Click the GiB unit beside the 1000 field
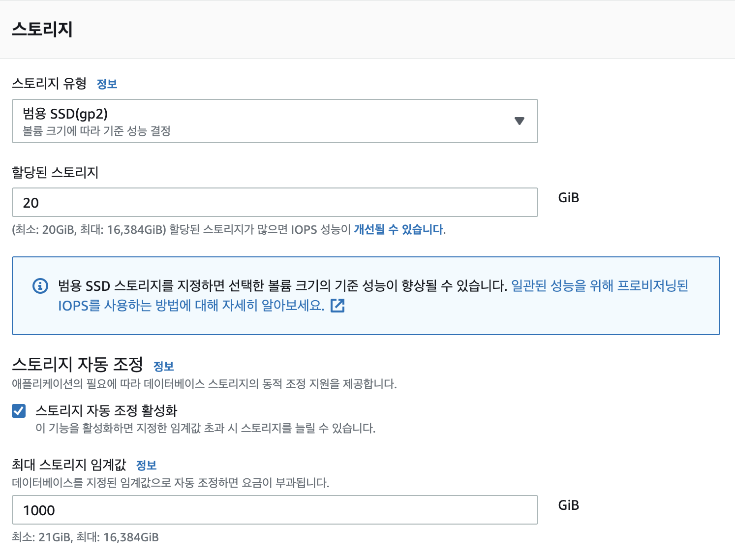This screenshot has width=735, height=560. coord(568,505)
